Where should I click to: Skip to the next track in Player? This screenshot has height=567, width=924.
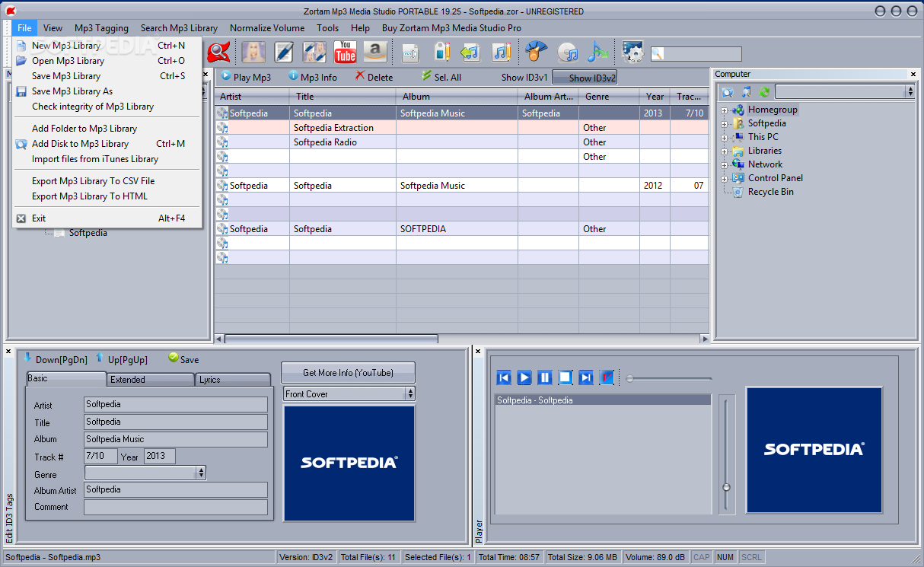pyautogui.click(x=586, y=377)
